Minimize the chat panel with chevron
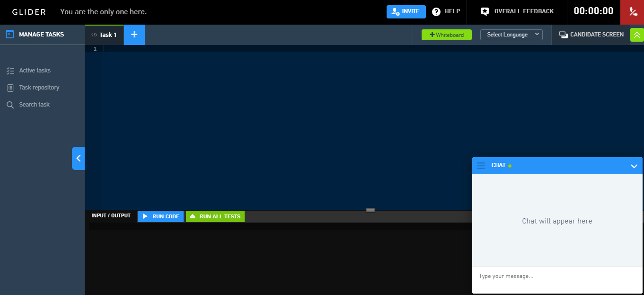644x295 pixels. (634, 166)
